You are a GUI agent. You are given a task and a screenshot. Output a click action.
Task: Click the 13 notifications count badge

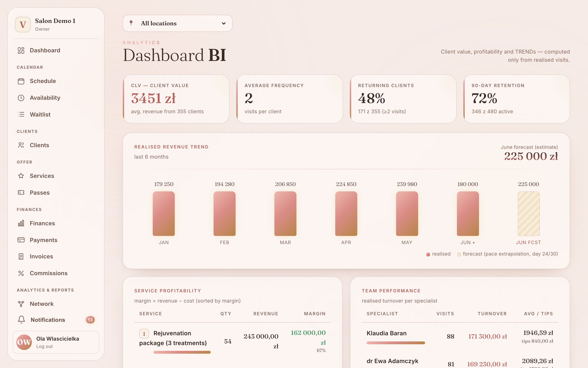[90, 320]
